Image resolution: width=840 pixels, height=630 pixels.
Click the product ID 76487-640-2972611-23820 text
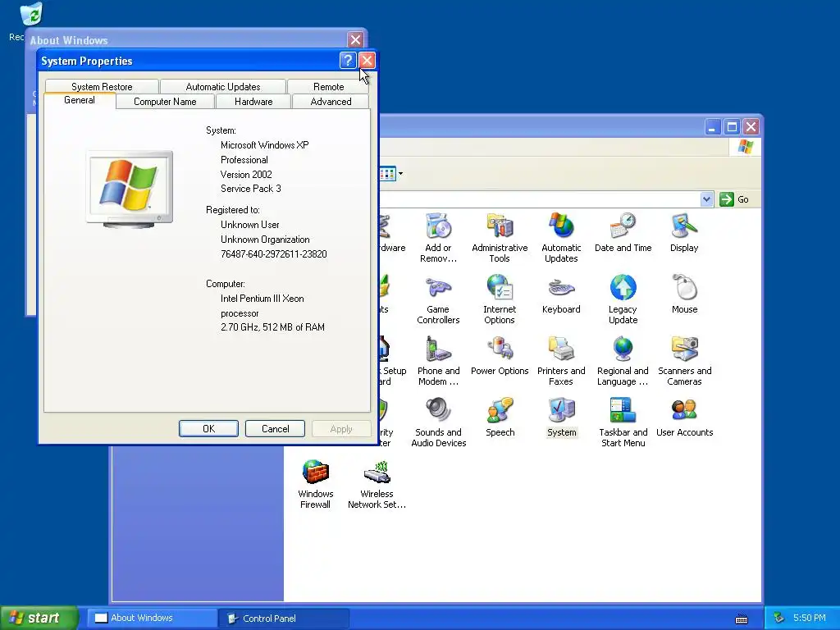[274, 254]
